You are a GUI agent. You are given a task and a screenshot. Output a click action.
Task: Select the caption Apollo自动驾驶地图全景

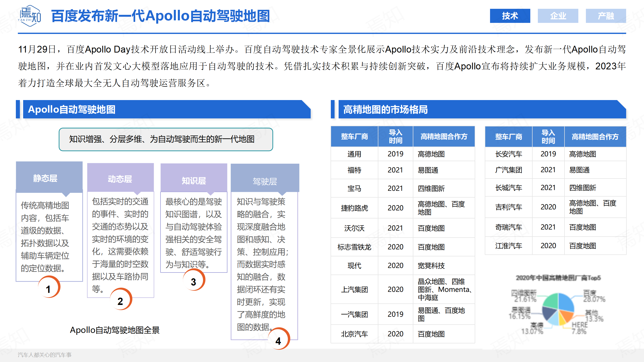pos(115,330)
